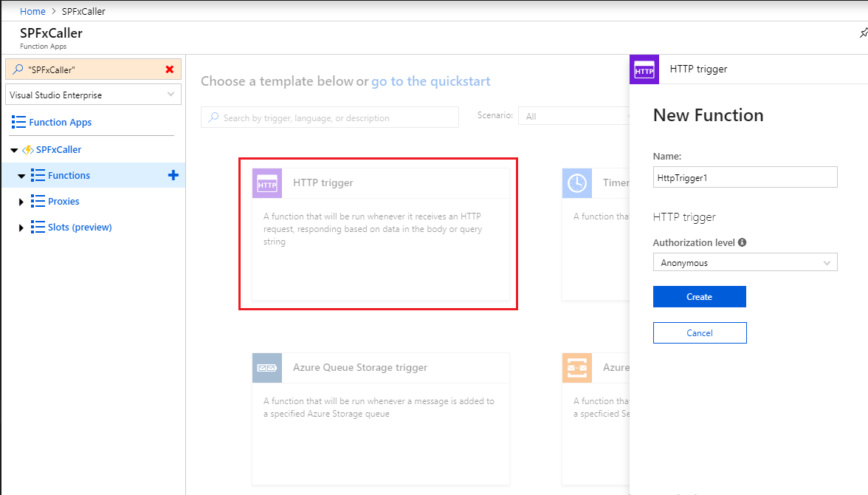Click the pin icon at top right

coord(864,33)
